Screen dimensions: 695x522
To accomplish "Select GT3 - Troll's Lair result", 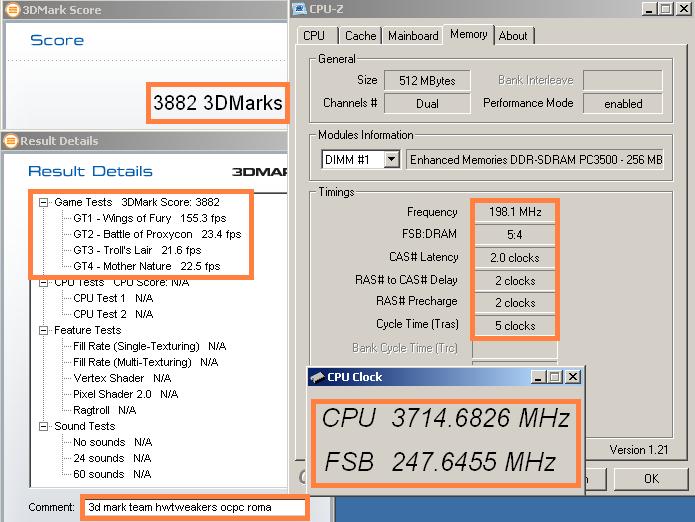I will click(137, 250).
